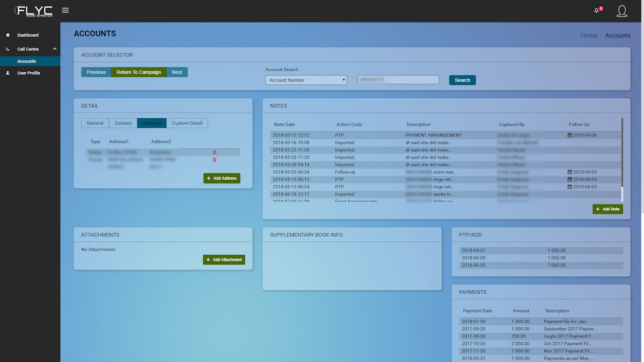Image resolution: width=644 pixels, height=362 pixels.
Task: Follow the Home breadcrumb link
Action: [x=589, y=35]
